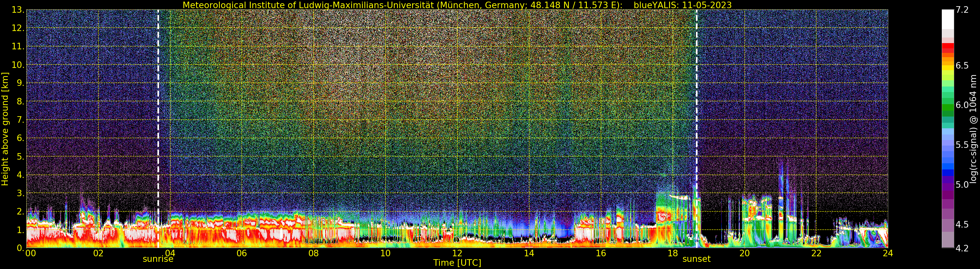The width and height of the screenshot is (980, 269).
Task: Click the 'Time [UTC]' axis title
Action: (457, 263)
